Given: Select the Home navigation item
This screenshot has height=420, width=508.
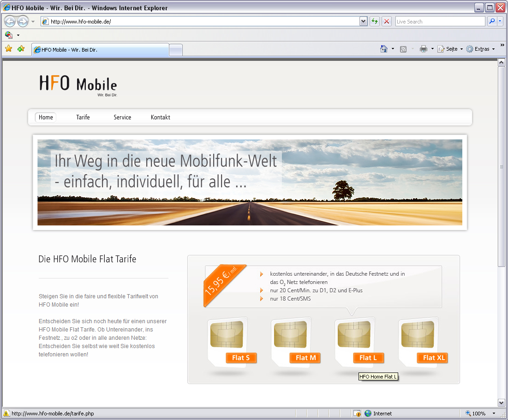Looking at the screenshot, I should [46, 117].
